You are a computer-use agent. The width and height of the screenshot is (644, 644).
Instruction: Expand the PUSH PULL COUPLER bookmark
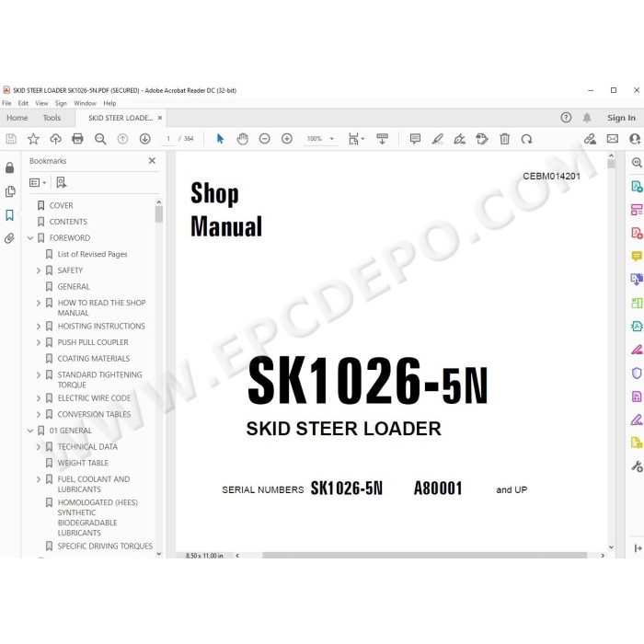39,342
